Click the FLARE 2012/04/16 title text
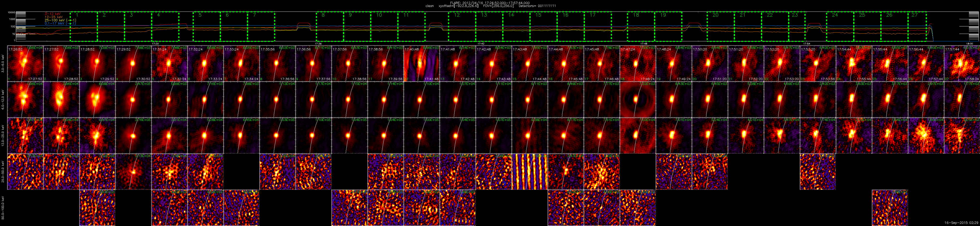The width and height of the screenshot is (980, 226). pos(490,3)
